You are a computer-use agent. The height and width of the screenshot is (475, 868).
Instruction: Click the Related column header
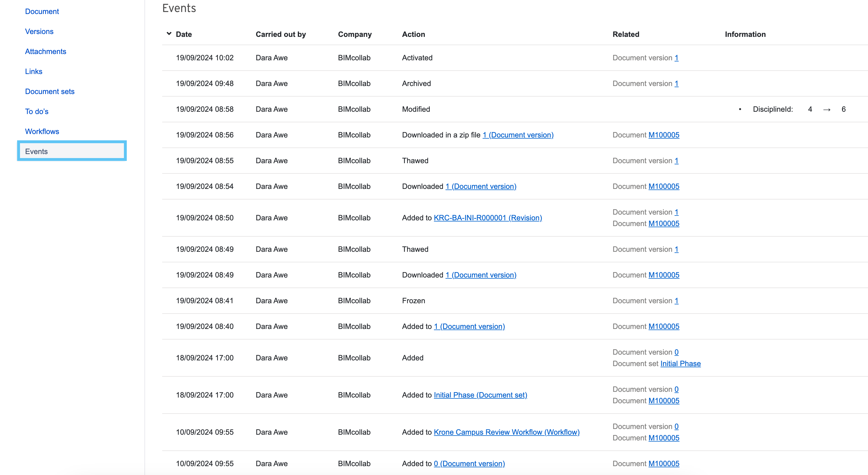tap(626, 34)
